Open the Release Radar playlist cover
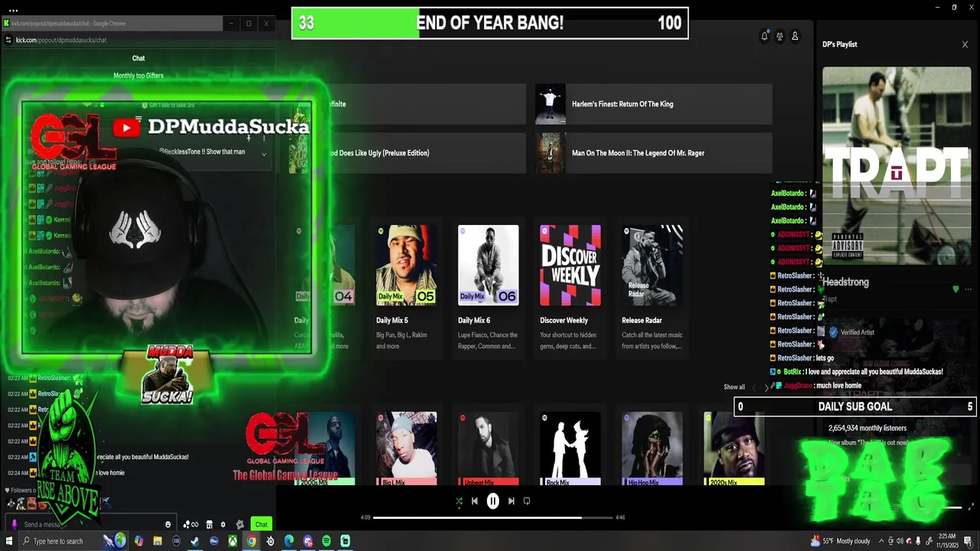Image resolution: width=980 pixels, height=551 pixels. pyautogui.click(x=652, y=265)
